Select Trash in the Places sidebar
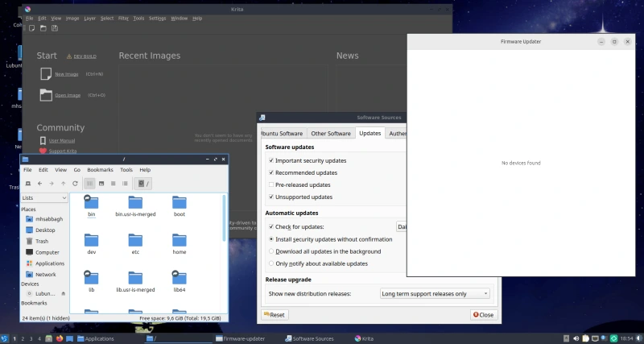Image resolution: width=644 pixels, height=344 pixels. tap(42, 241)
